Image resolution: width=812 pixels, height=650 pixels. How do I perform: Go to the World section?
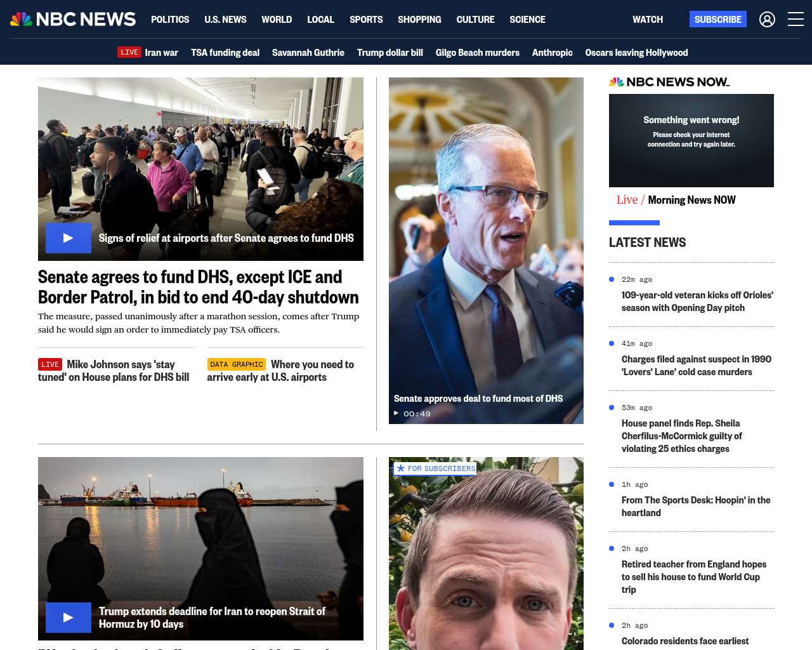coord(277,20)
